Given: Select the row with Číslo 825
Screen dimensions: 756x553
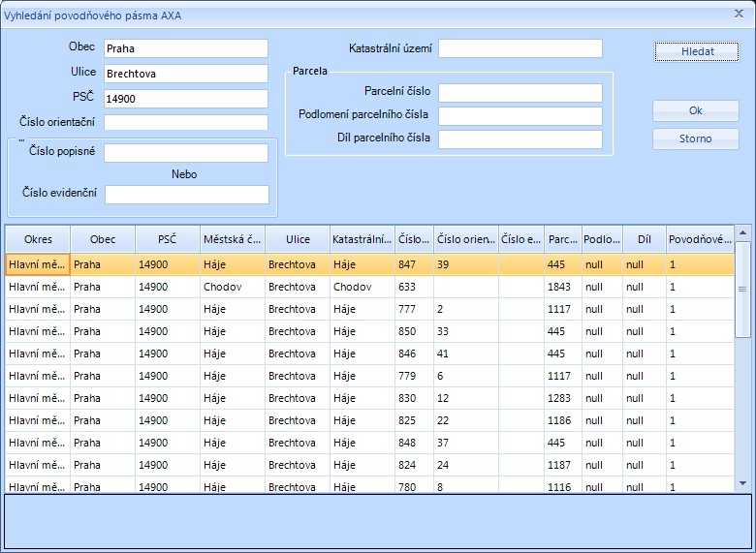Looking at the screenshot, I should (x=370, y=420).
